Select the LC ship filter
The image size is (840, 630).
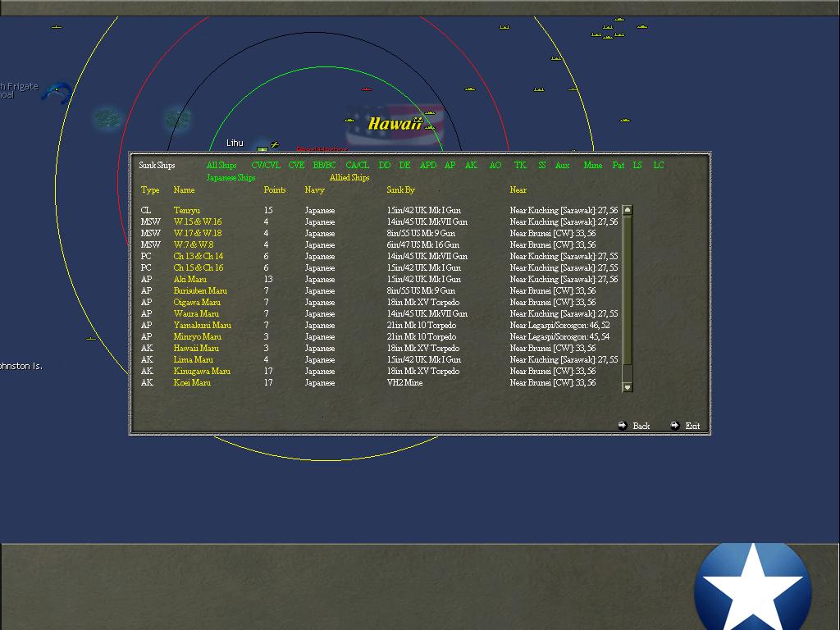pos(659,165)
